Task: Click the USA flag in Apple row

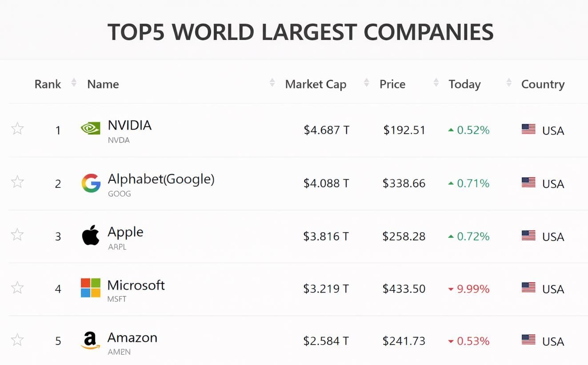Action: pos(528,235)
